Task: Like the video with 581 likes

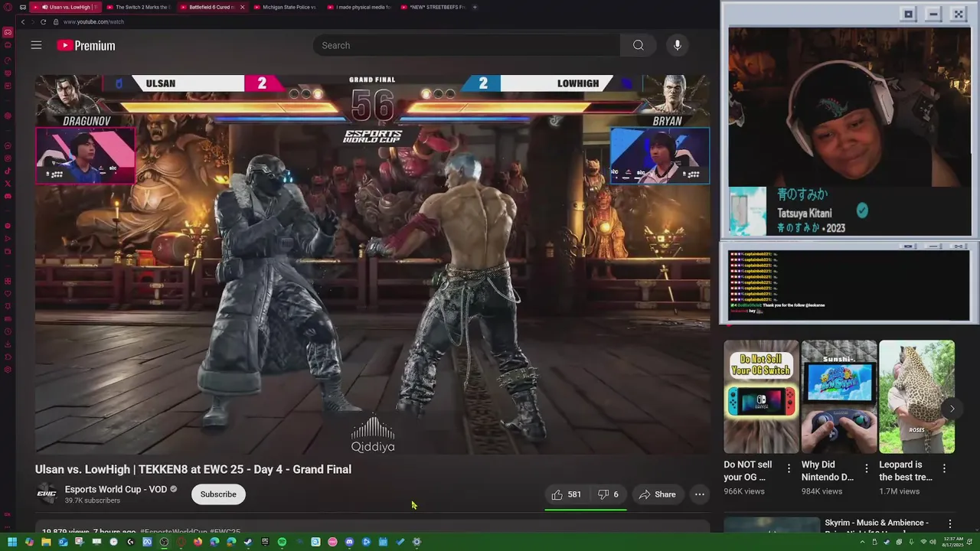Action: pos(567,494)
